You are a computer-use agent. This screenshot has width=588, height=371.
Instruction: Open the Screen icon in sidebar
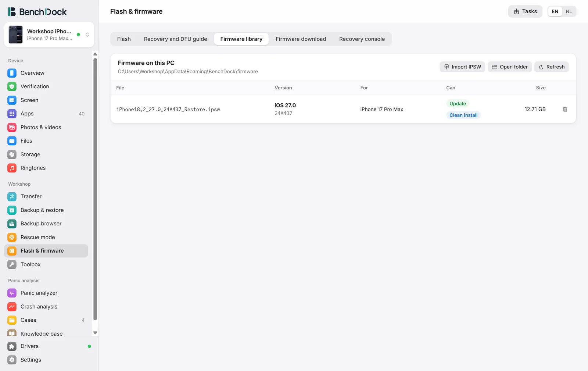point(12,100)
